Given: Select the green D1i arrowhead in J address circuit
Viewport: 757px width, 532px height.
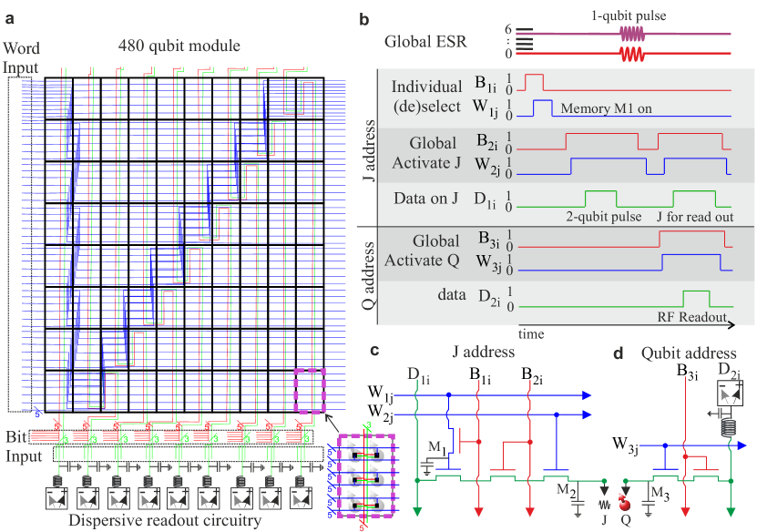Looking at the screenshot, I should click(x=417, y=511).
